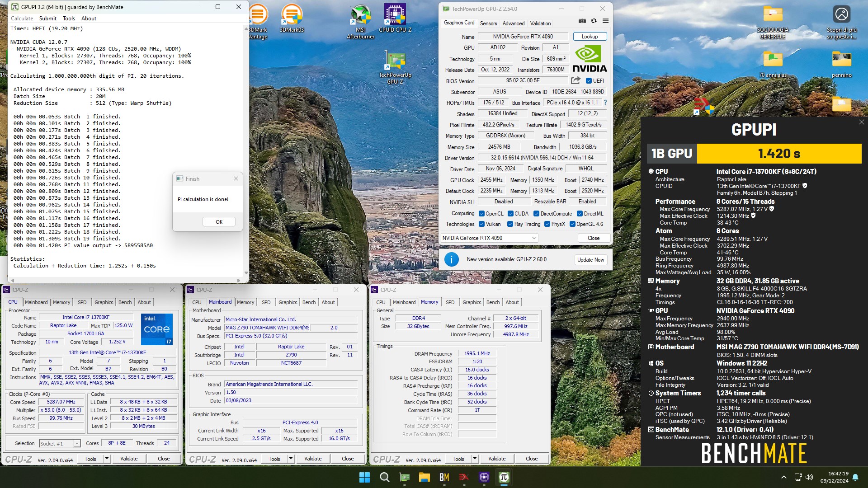Toggle the PhysX checkbox
This screenshot has width=868, height=488.
point(547,224)
